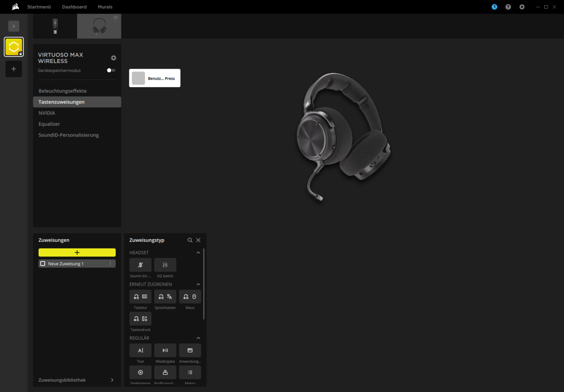This screenshot has height=392, width=564.
Task: Select the Tastendruck assignment type
Action: [140, 319]
